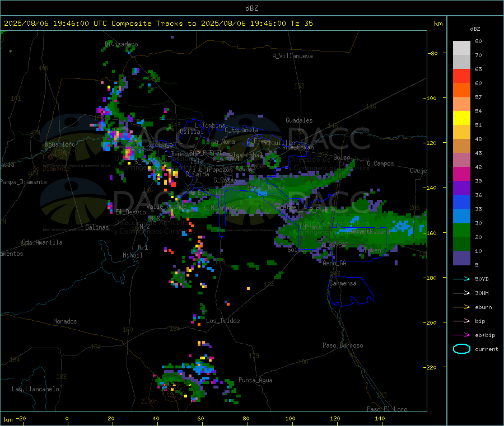Click the white 30HM track arrow
The width and height of the screenshot is (504, 426).
[461, 293]
